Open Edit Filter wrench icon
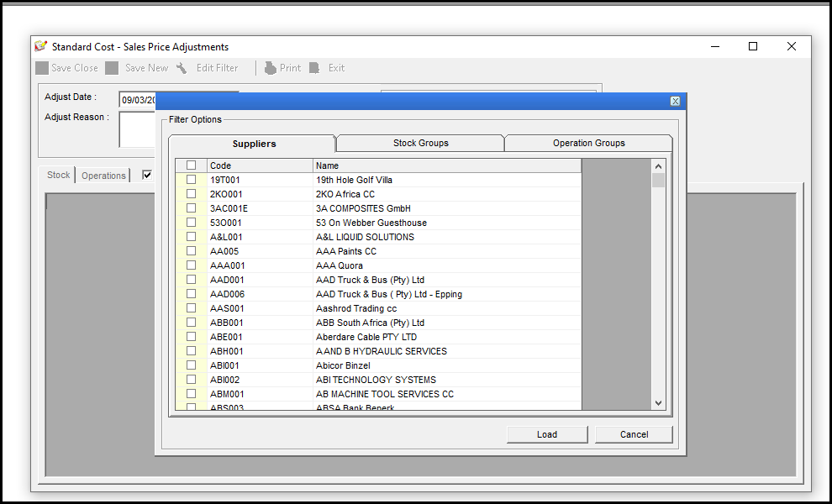Screen dimensions: 832x504 tap(182, 68)
